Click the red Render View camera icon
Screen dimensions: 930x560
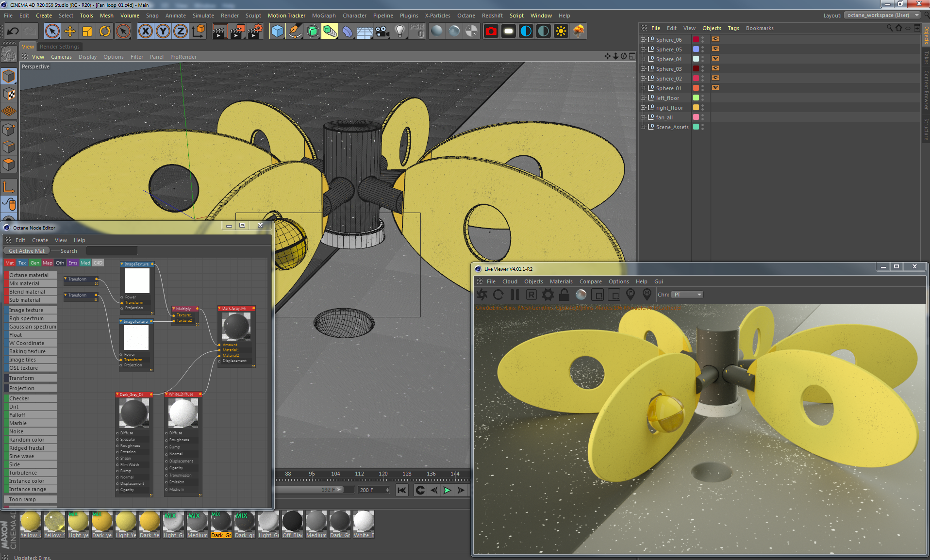[491, 31]
